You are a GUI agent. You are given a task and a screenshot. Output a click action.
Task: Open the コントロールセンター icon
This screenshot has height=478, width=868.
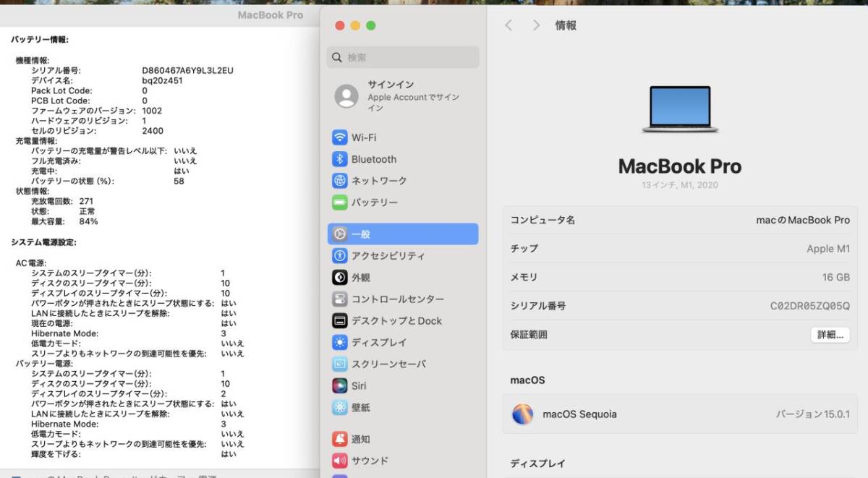click(340, 299)
